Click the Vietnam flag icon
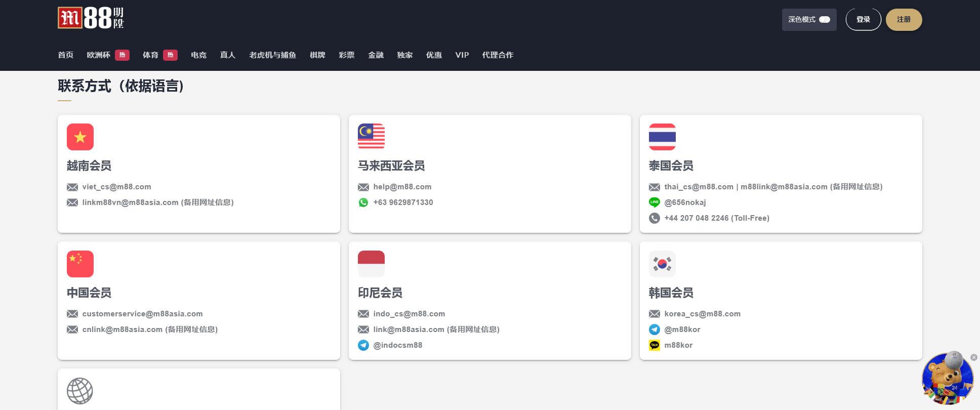Image resolution: width=980 pixels, height=410 pixels. click(80, 137)
